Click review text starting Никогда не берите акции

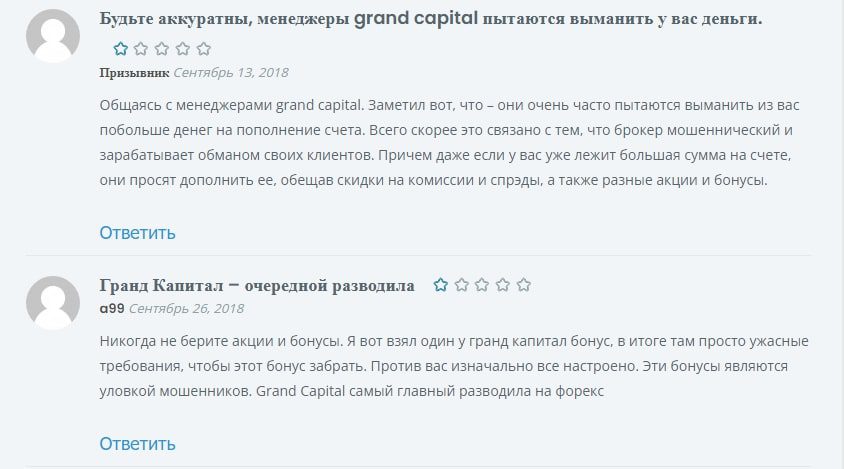(454, 366)
